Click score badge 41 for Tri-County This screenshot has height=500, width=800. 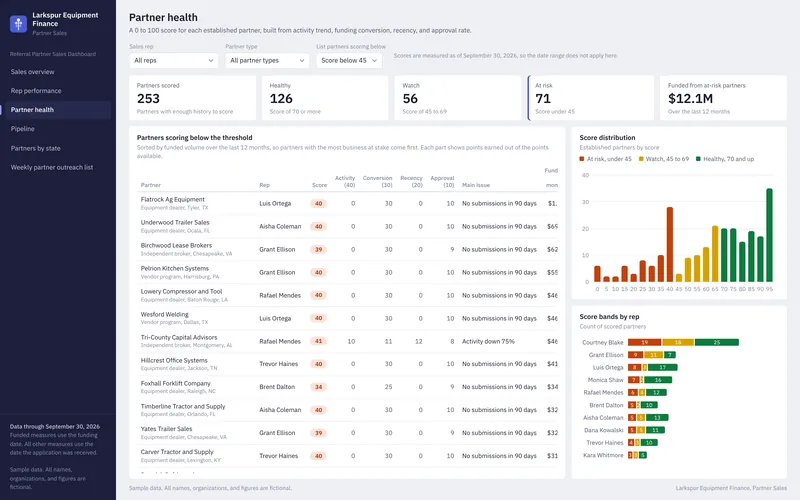[x=318, y=341]
